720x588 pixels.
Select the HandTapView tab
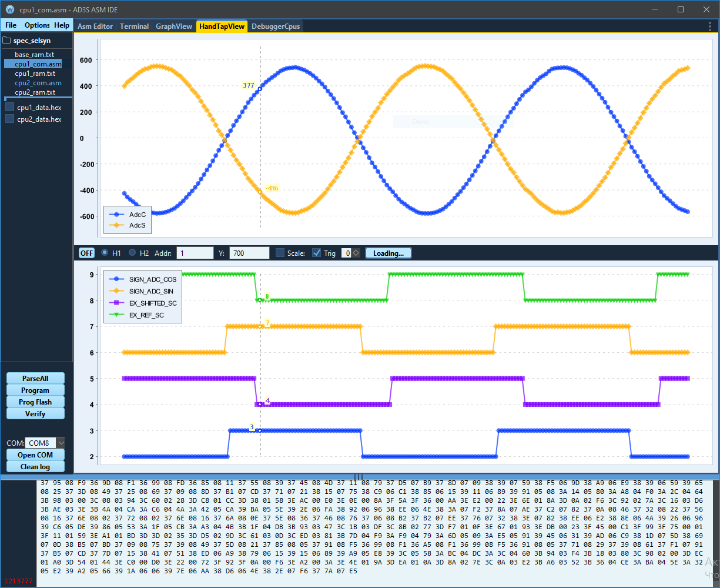pyautogui.click(x=222, y=26)
